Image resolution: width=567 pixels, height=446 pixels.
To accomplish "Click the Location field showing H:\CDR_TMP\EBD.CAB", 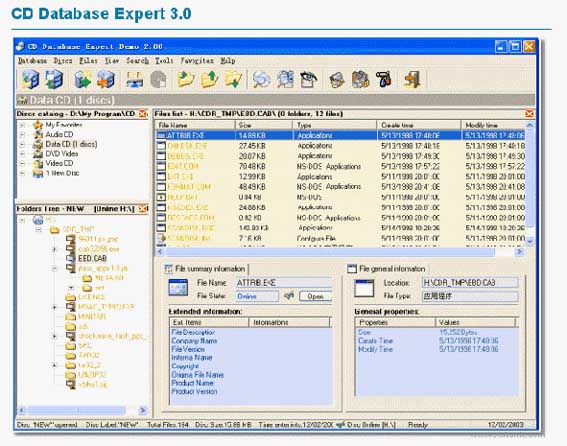I will tap(470, 283).
